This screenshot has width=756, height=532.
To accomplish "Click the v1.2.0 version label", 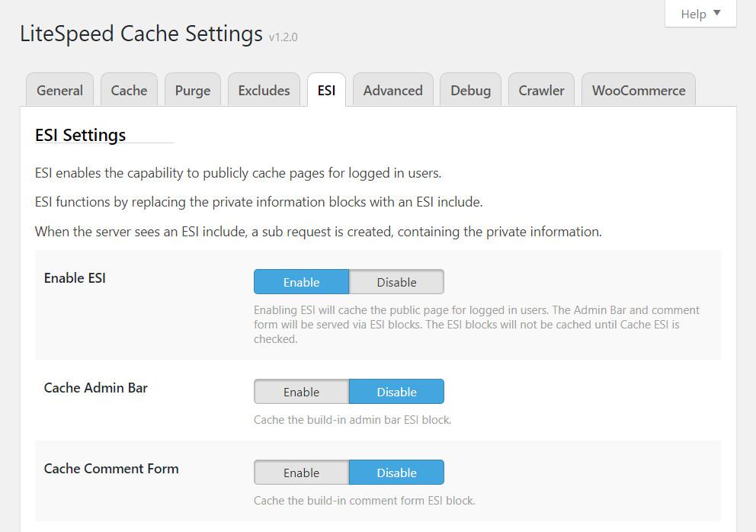I will [x=283, y=37].
